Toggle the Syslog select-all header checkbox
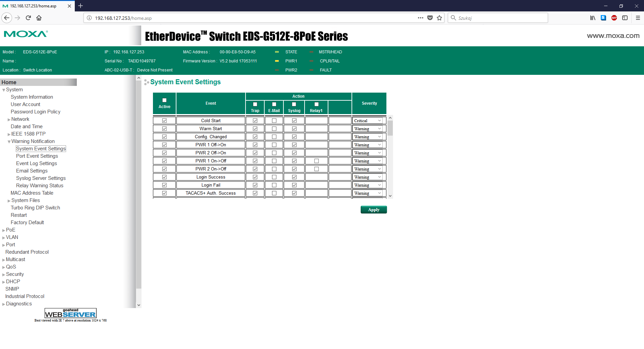Screen dimensions: 644x349 pos(294,104)
